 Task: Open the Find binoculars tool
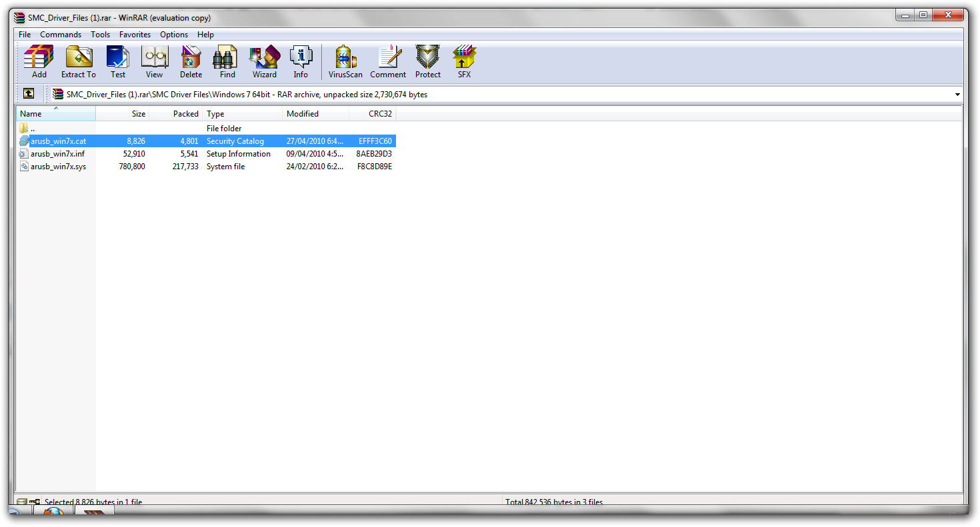[227, 62]
